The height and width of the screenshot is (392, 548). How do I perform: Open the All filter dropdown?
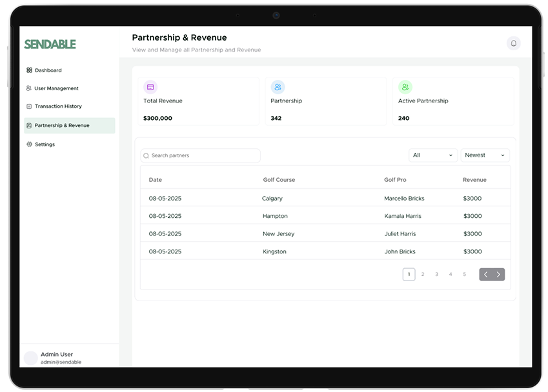pyautogui.click(x=432, y=155)
